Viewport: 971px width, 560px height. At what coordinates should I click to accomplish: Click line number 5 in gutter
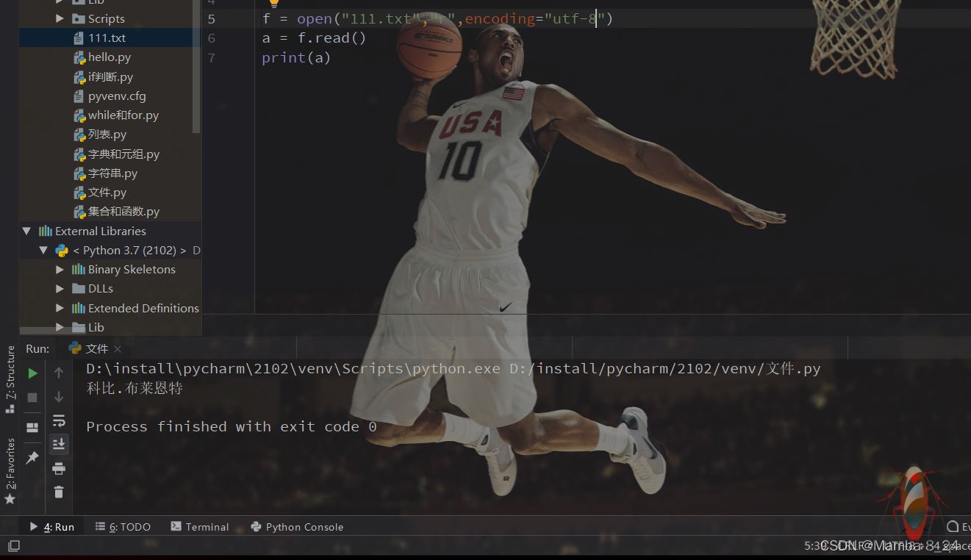tap(212, 18)
